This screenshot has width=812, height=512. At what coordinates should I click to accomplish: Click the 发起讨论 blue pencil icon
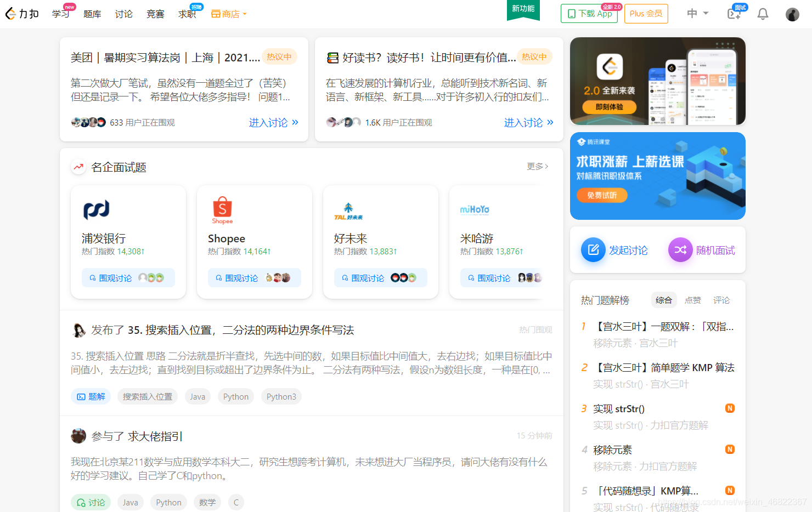tap(593, 250)
